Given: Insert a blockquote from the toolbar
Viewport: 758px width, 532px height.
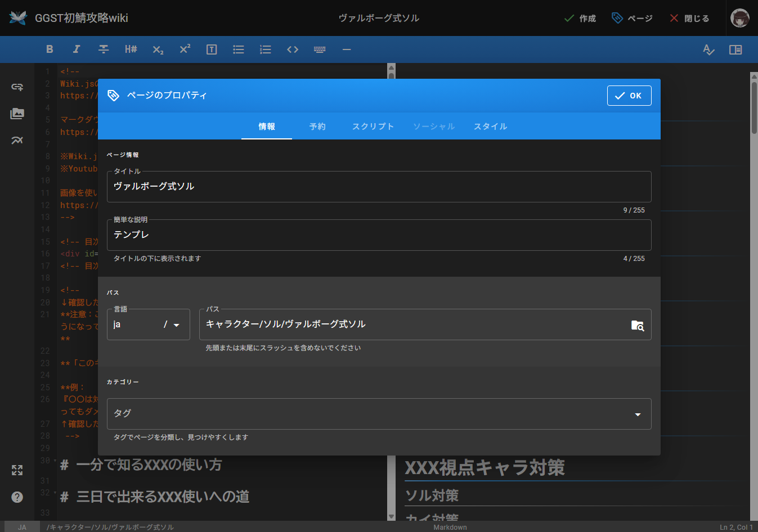Looking at the screenshot, I should (x=212, y=49).
